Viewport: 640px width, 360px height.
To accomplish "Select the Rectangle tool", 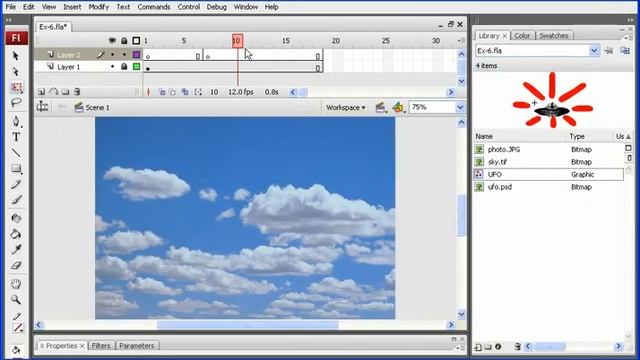I will (16, 169).
